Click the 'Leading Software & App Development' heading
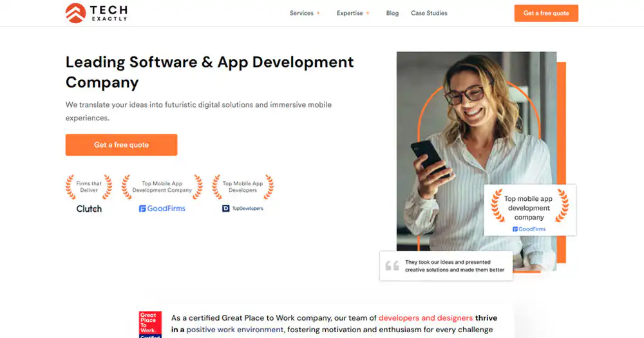The height and width of the screenshot is (338, 644). pos(209,72)
